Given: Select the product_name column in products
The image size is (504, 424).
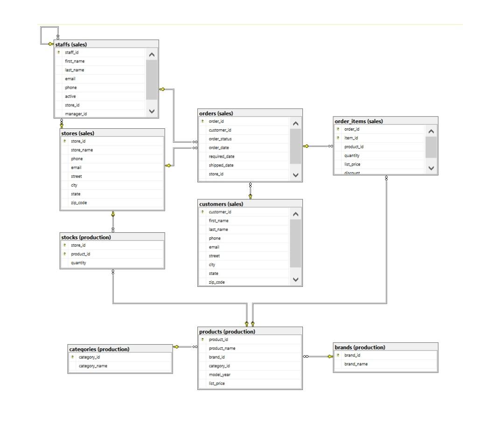Looking at the screenshot, I should pyautogui.click(x=250, y=348).
